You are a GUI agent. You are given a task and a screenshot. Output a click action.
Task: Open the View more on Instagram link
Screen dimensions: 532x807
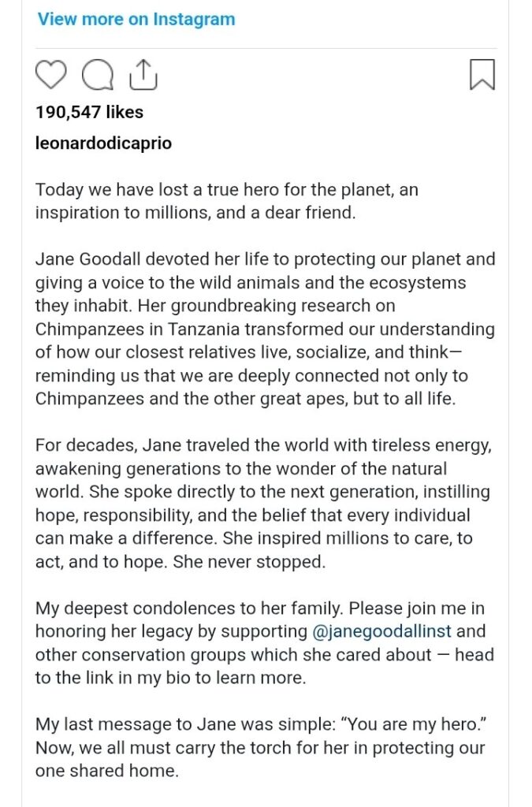[x=136, y=19]
